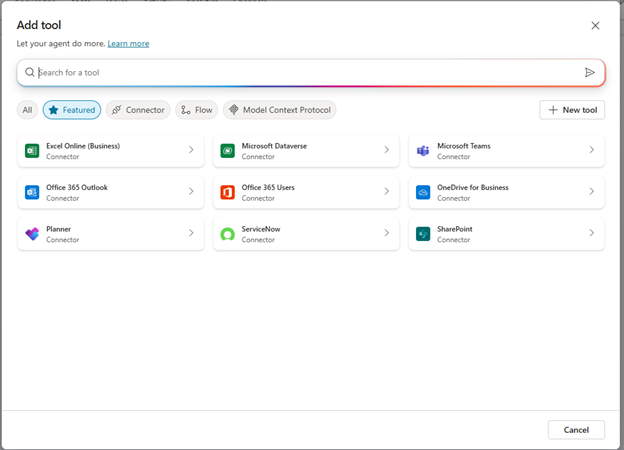
Task: Click the magnifier icon in search box
Action: coord(30,72)
